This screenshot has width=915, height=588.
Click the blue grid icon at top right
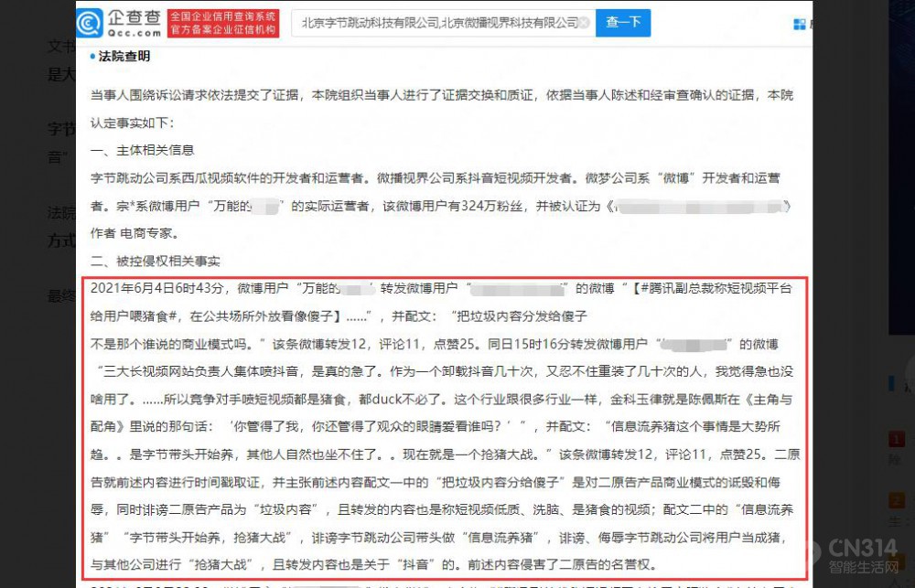tap(800, 24)
